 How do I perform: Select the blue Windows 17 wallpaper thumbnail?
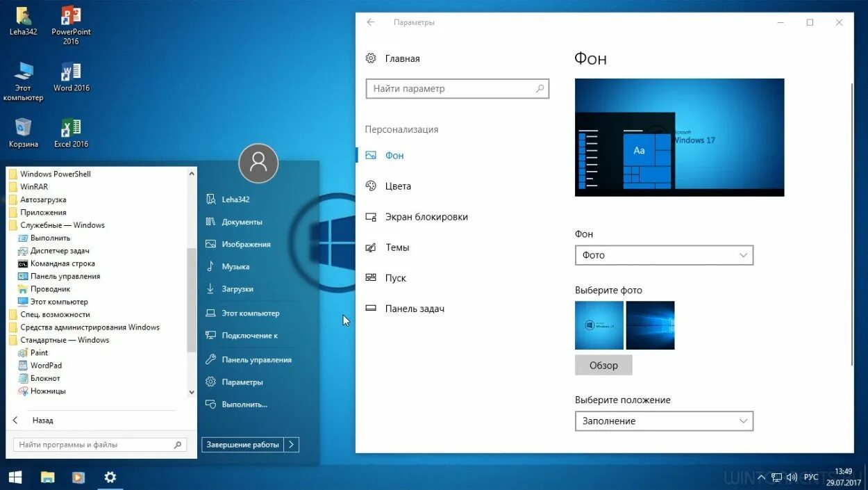[599, 325]
